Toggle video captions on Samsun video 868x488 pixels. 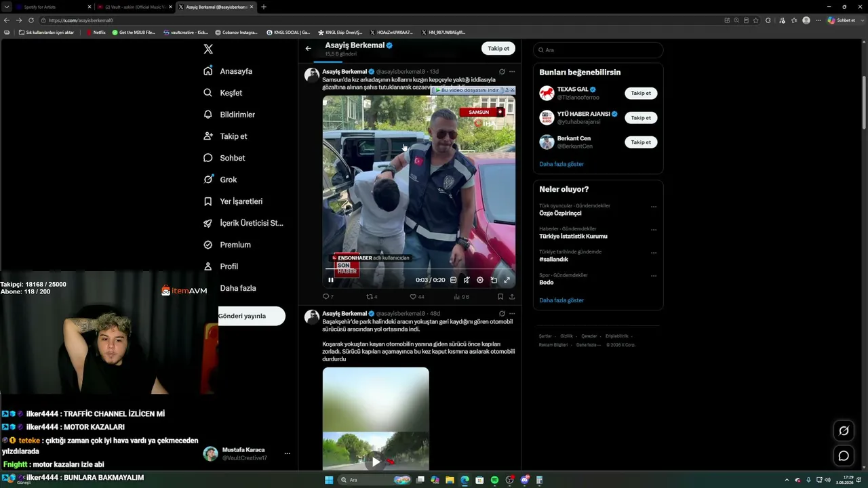454,280
